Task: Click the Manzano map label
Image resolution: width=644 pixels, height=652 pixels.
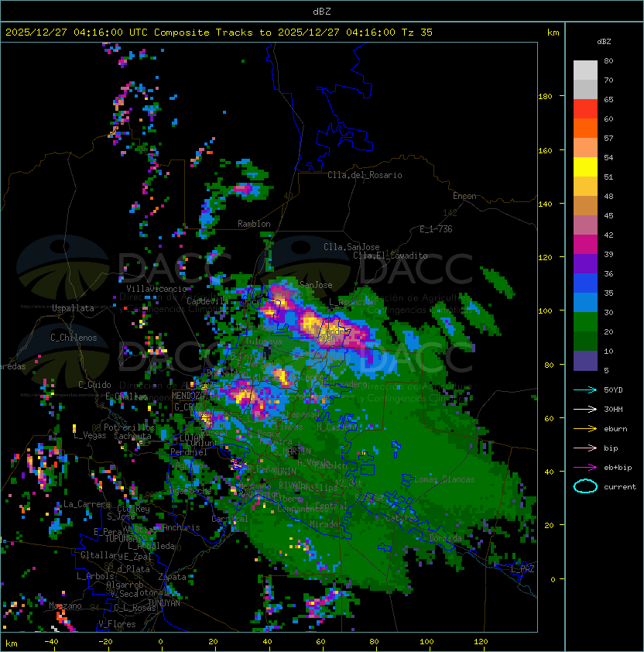Action: click(x=65, y=606)
